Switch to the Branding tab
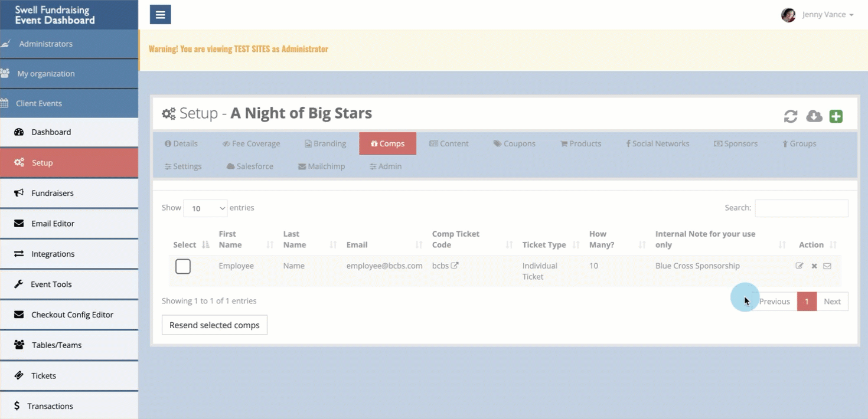The height and width of the screenshot is (419, 868). (x=325, y=143)
